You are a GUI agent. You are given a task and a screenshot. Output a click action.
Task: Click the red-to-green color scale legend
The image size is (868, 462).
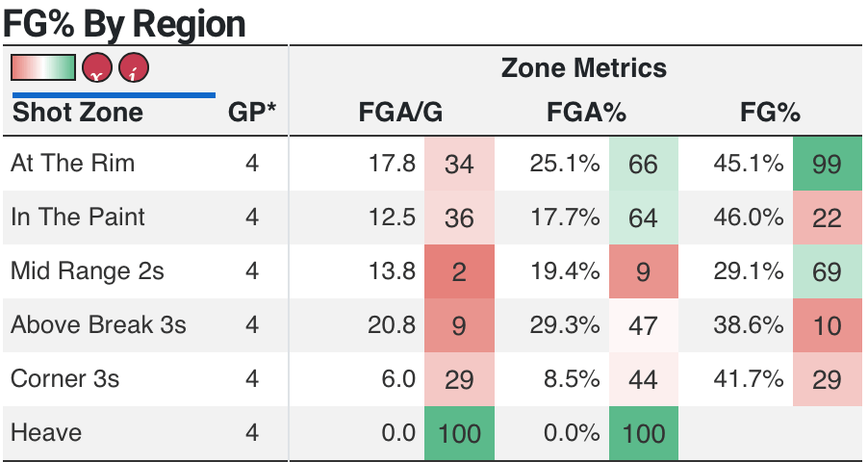(42, 67)
